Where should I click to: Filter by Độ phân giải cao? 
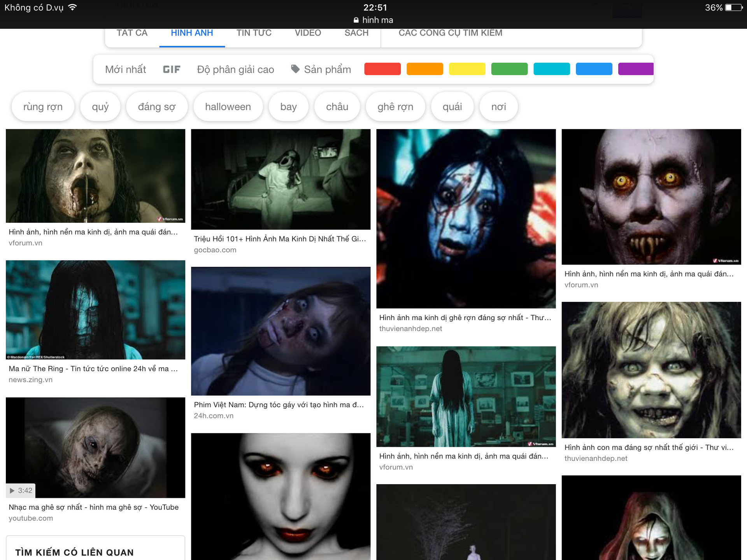tap(235, 69)
